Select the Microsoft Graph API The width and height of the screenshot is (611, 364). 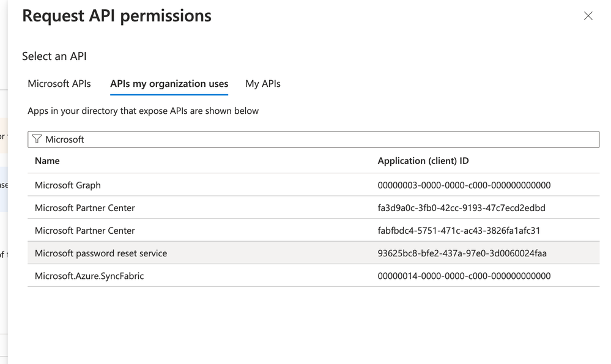(x=68, y=185)
